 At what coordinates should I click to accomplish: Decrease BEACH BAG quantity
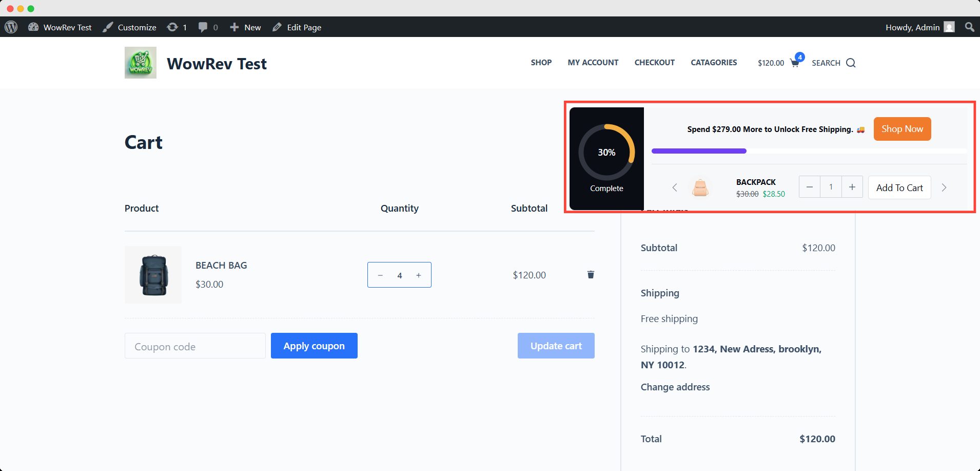380,275
